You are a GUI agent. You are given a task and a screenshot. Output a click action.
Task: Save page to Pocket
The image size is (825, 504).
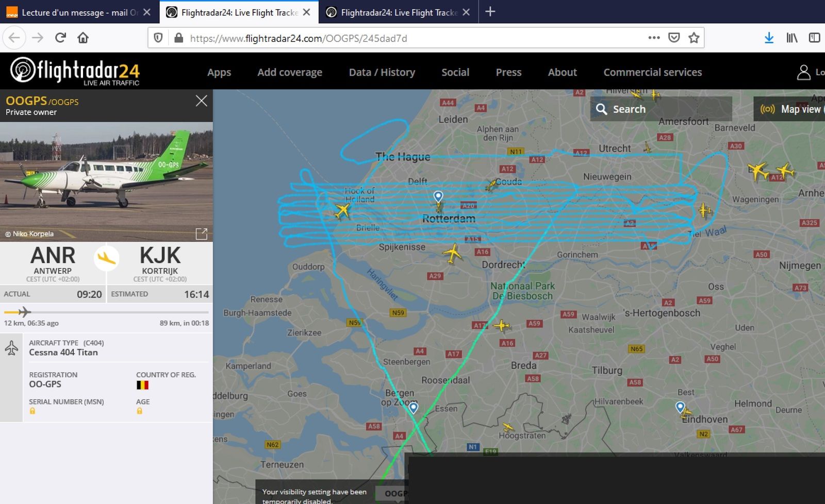(674, 38)
